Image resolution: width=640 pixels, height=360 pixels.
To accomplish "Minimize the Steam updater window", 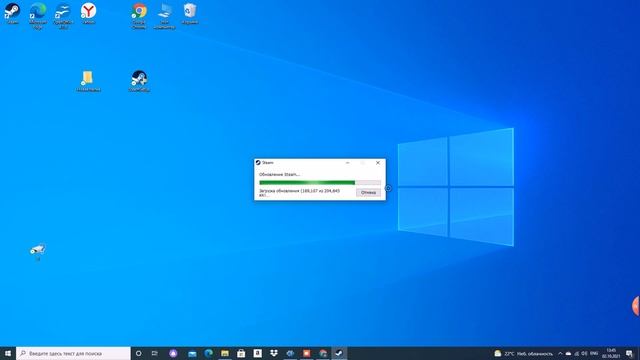I will pos(348,162).
